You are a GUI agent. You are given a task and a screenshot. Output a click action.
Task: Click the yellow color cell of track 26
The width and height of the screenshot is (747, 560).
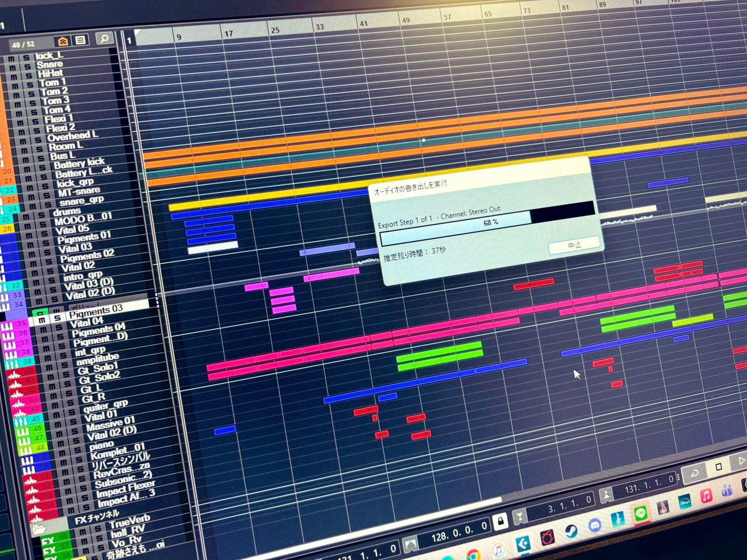coord(7,229)
